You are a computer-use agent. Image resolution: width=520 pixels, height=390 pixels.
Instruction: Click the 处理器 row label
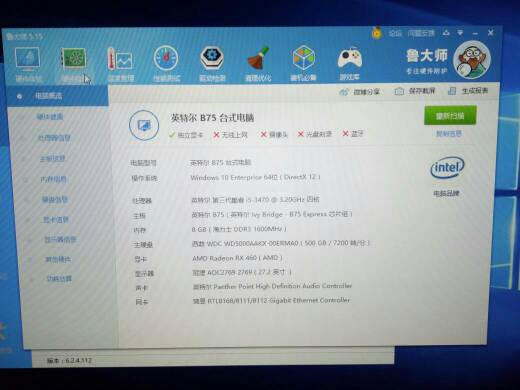(142, 201)
